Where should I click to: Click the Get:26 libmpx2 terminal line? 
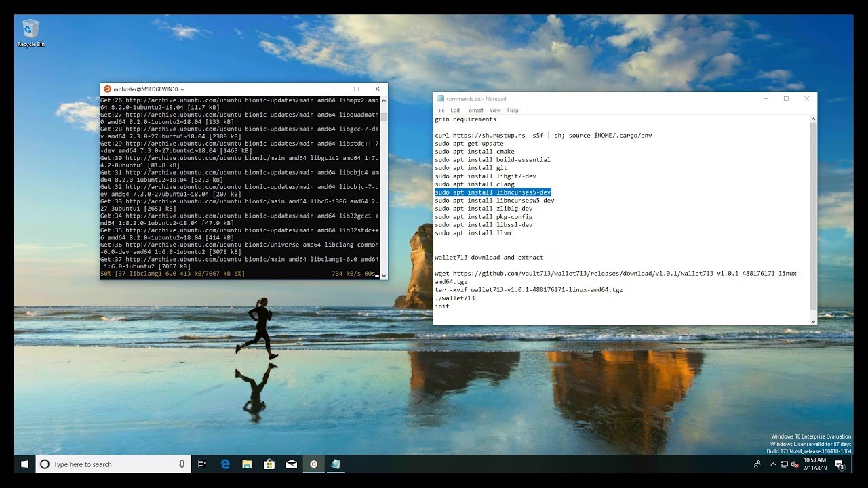click(x=240, y=104)
